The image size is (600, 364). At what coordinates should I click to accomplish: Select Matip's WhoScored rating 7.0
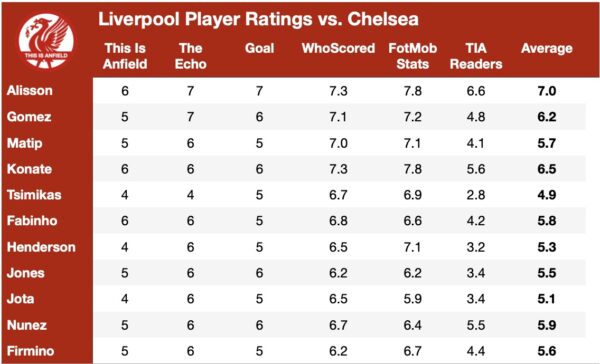tap(338, 143)
